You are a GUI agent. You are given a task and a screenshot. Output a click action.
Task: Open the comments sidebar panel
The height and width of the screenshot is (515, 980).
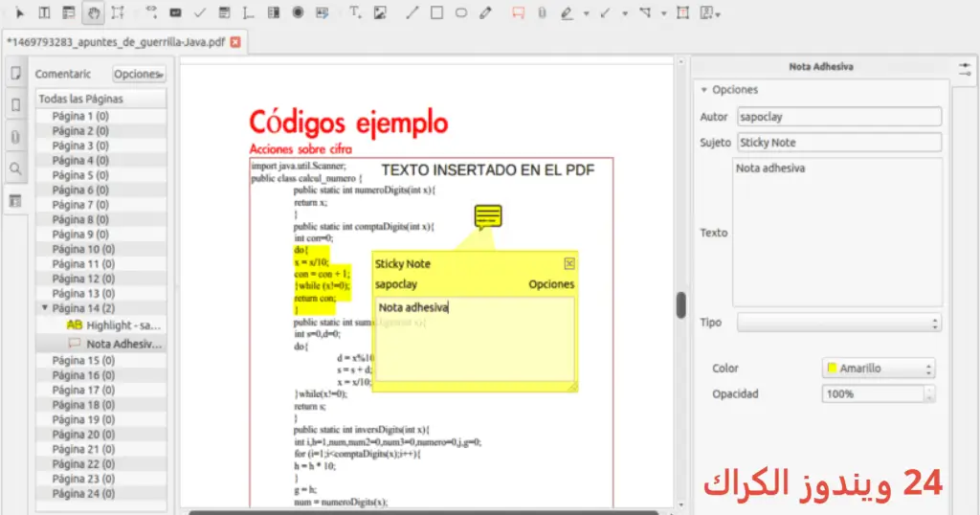point(15,201)
